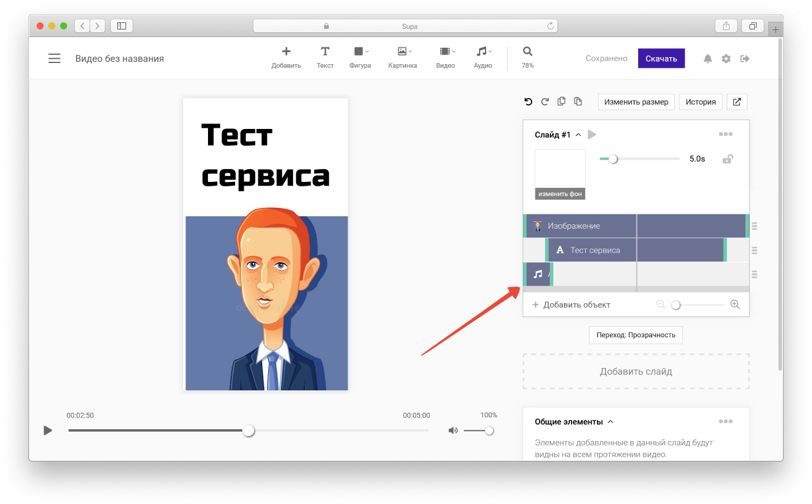Open Слайд #1 more options dots
Image resolution: width=812 pixels, height=504 pixels.
[726, 134]
